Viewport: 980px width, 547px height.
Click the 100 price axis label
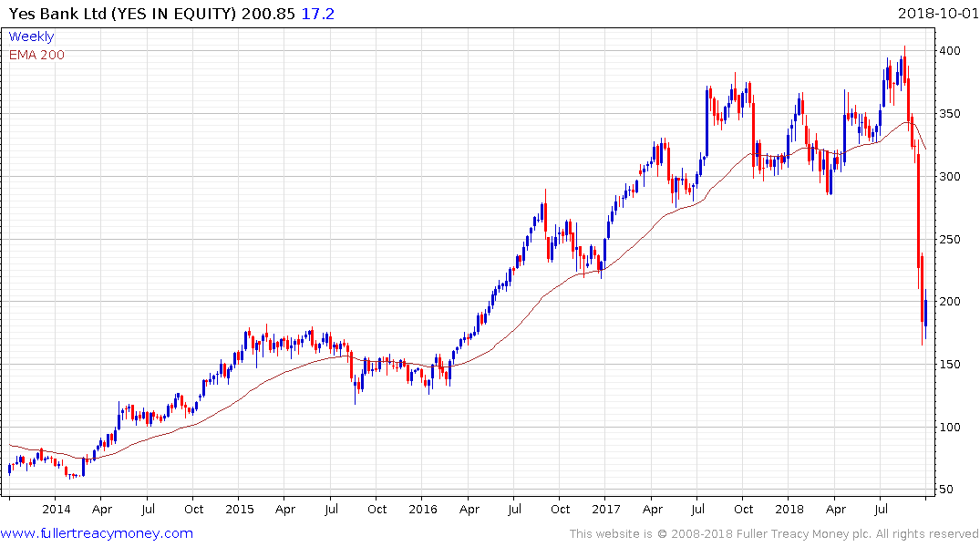(x=950, y=427)
